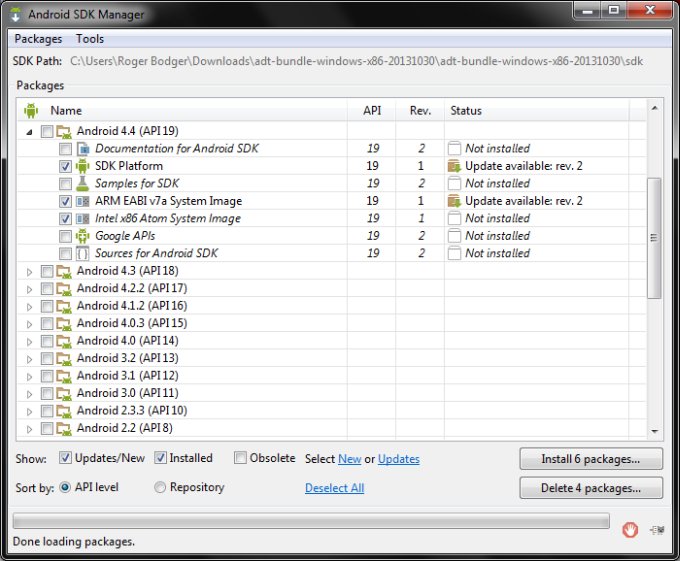Select the Repository sort radio button
Screen dimensions: 680x561
[x=160, y=487]
